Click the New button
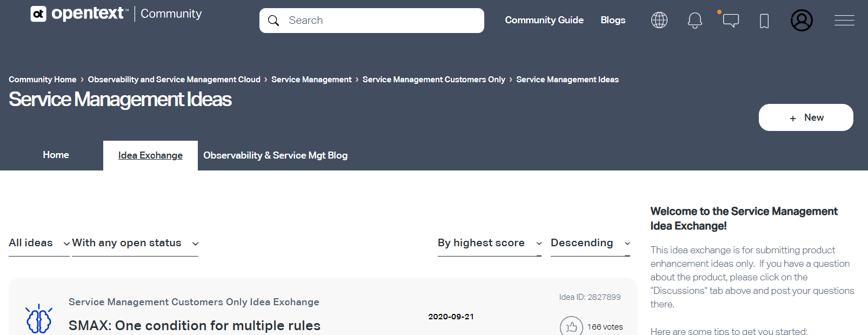 point(806,117)
